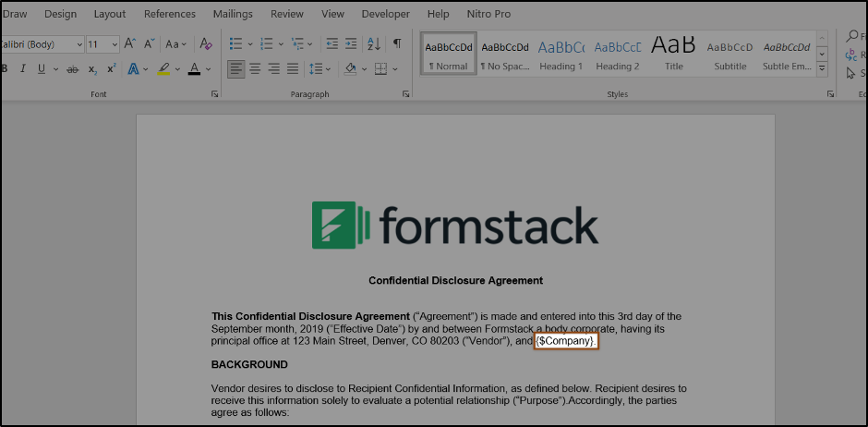Select the Formstack logo image
Image resolution: width=868 pixels, height=427 pixels.
tap(455, 225)
